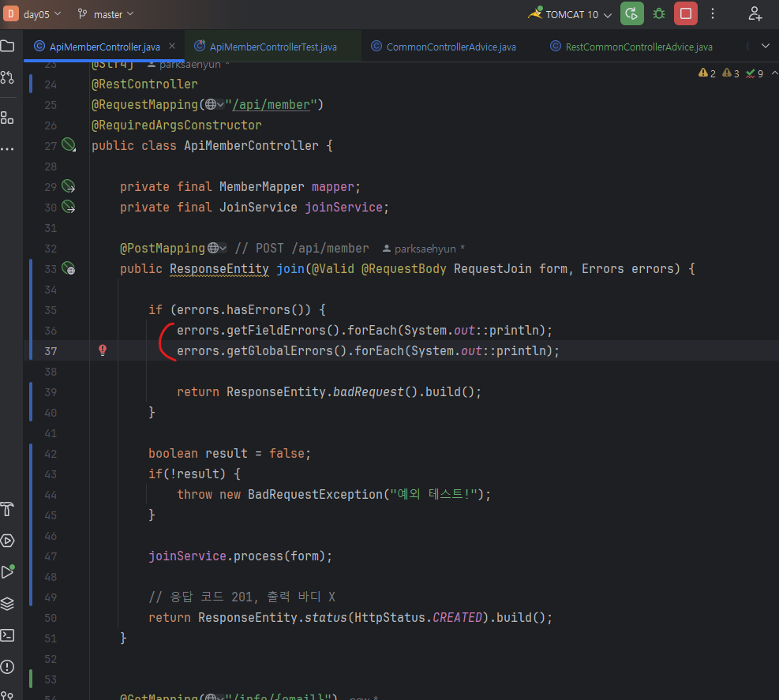Open the Problems tool window icon

pyautogui.click(x=7, y=667)
